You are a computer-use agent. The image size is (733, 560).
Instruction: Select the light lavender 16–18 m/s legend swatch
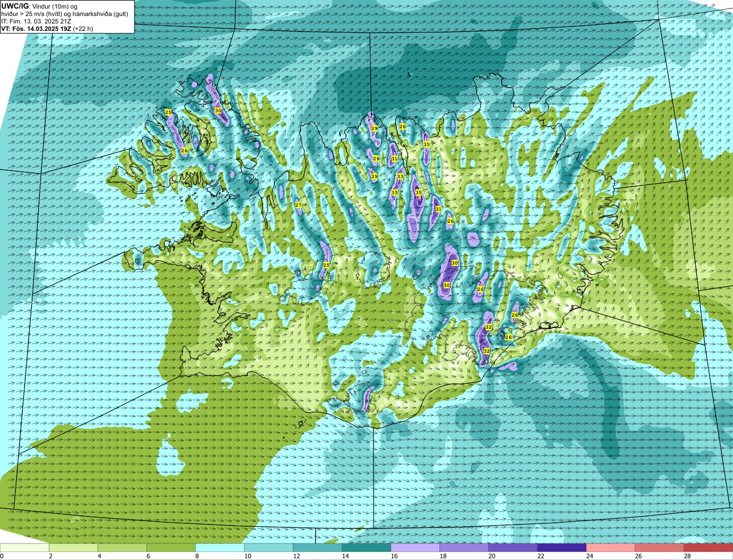coord(415,547)
